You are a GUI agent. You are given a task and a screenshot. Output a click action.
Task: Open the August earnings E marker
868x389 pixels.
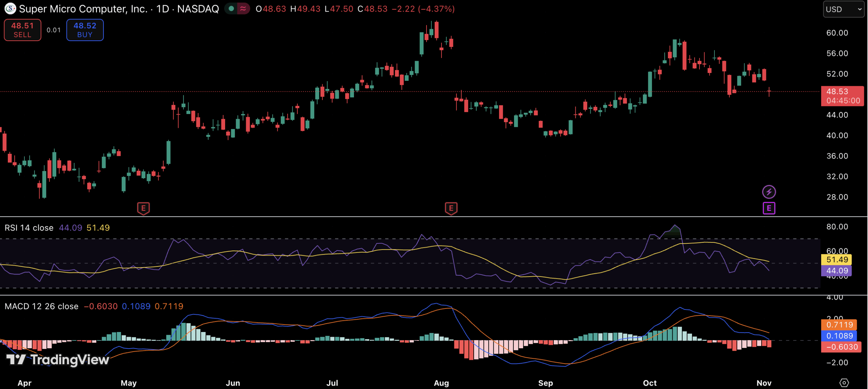(451, 208)
